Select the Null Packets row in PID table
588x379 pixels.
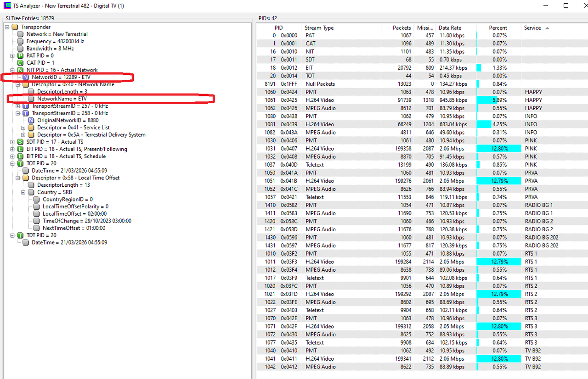pyautogui.click(x=422, y=84)
